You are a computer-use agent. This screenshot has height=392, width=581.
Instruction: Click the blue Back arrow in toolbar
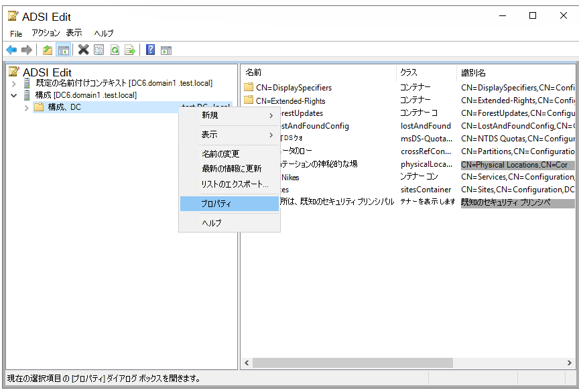(x=11, y=50)
